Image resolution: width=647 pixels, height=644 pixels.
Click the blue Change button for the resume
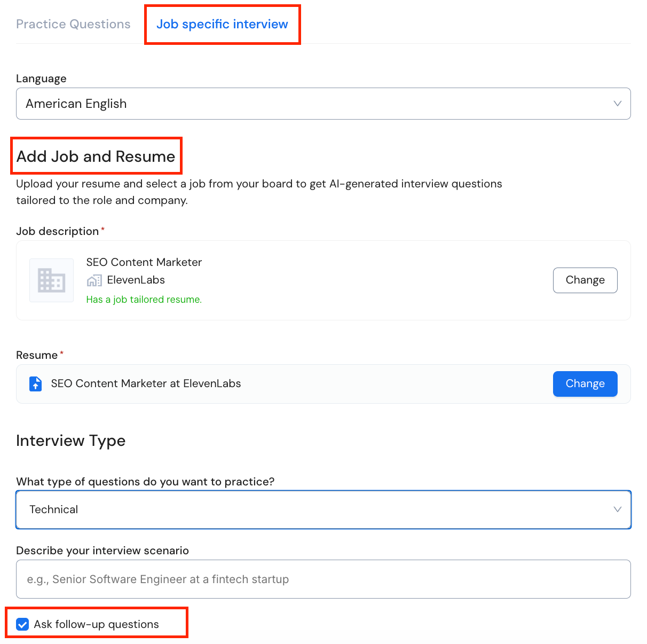pos(585,383)
